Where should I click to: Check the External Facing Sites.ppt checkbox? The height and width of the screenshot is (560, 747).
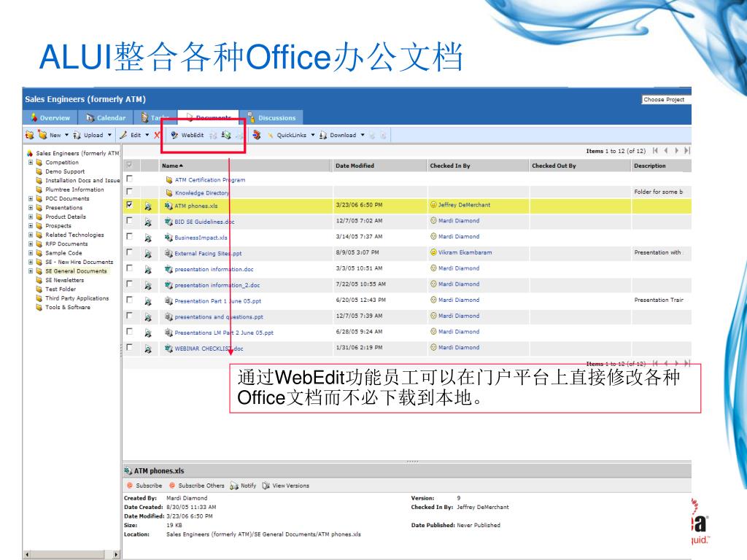coord(130,252)
